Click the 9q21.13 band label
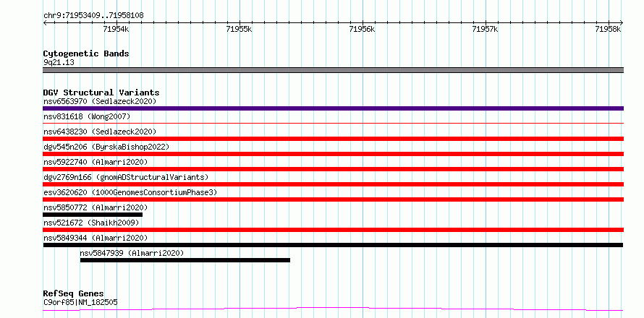This screenshot has height=318, width=644. tap(59, 63)
